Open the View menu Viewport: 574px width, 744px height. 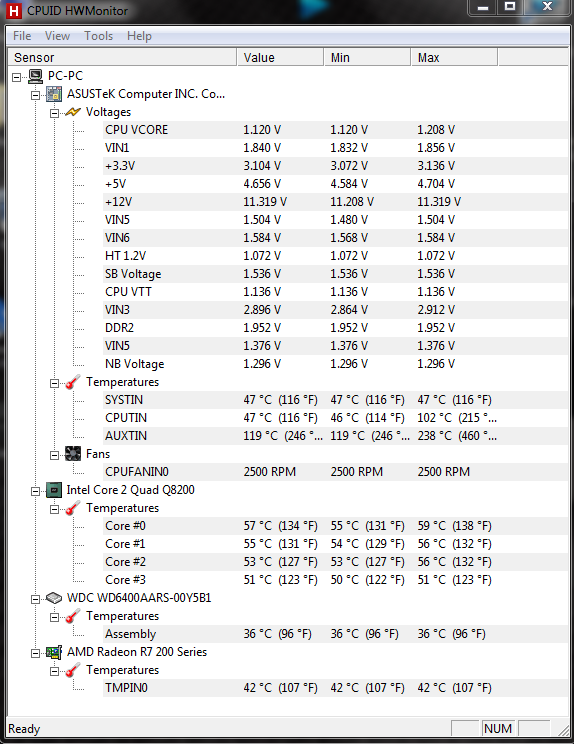[57, 36]
